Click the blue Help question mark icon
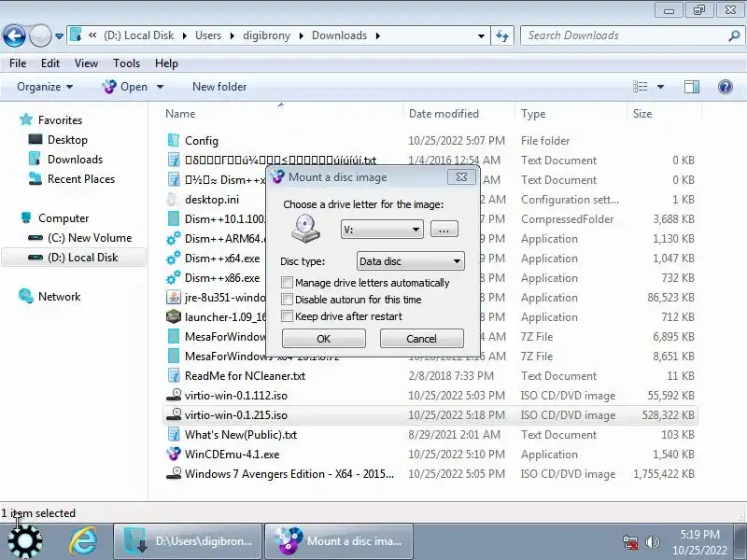This screenshot has height=560, width=747. click(x=726, y=87)
